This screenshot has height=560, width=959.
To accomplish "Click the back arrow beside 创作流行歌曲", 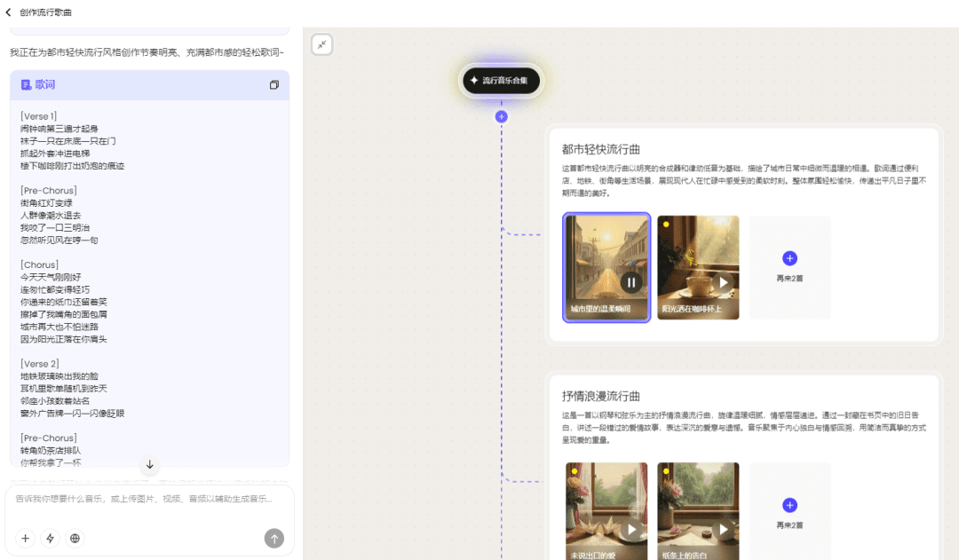I will point(9,12).
